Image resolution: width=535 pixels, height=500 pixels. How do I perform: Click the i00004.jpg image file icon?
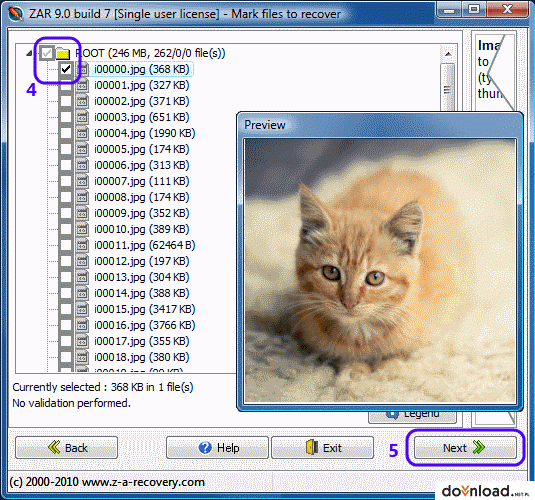click(x=82, y=133)
